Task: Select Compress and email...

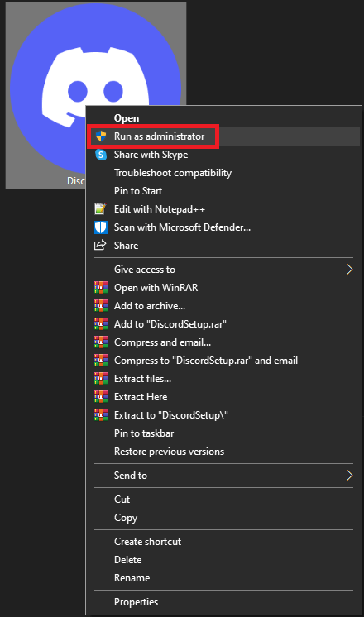Action: pos(223,342)
